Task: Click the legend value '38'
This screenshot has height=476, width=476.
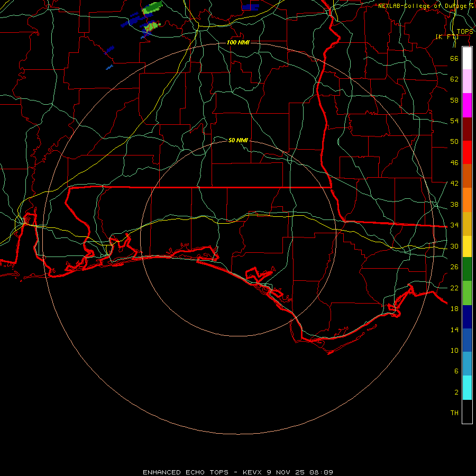Action: [454, 204]
